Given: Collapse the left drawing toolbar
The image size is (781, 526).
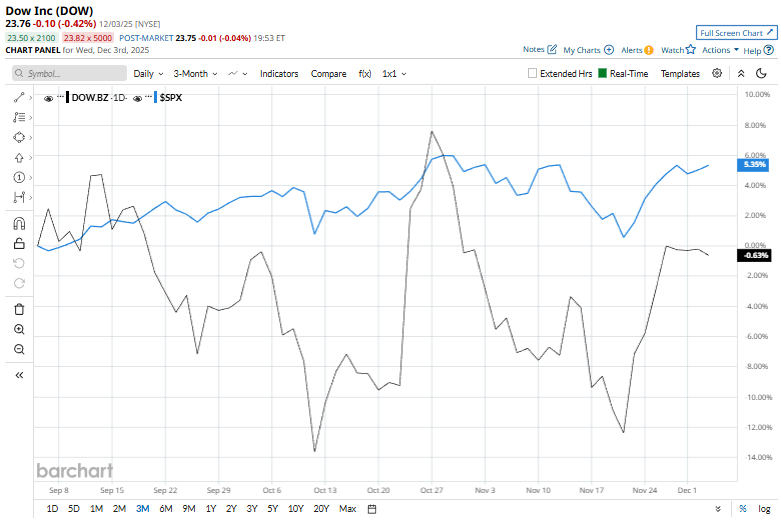Looking at the screenshot, I should [19, 376].
